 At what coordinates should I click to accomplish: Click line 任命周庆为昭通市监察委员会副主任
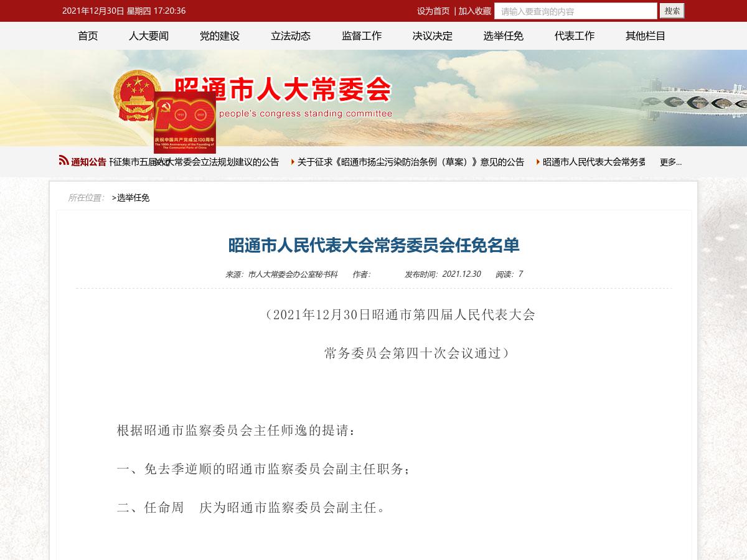pos(252,508)
